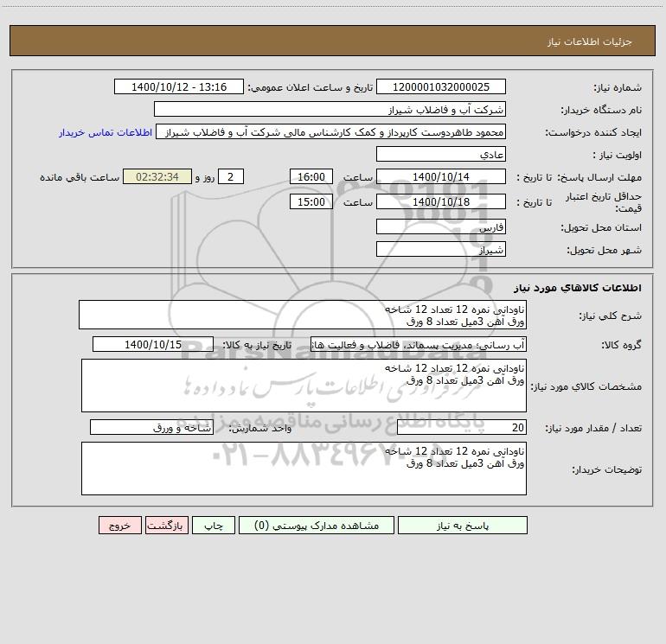
Task: Click delivery city field 'شیراز'
Action: click(441, 249)
